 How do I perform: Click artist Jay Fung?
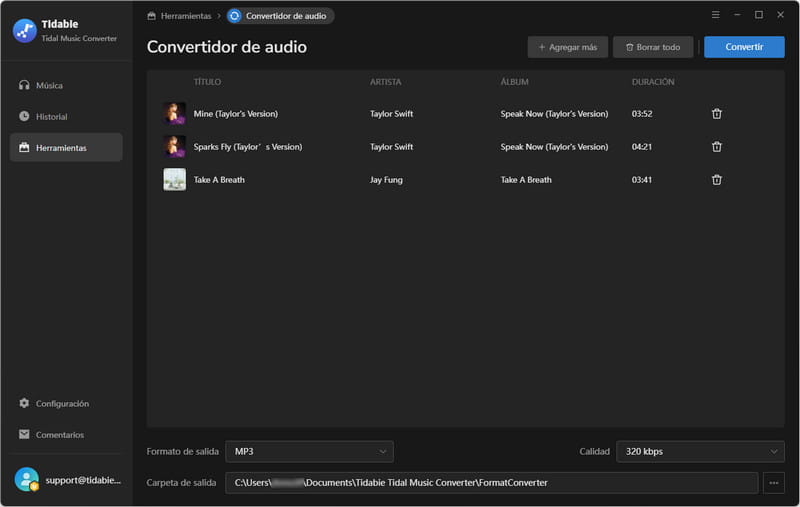[x=386, y=180]
